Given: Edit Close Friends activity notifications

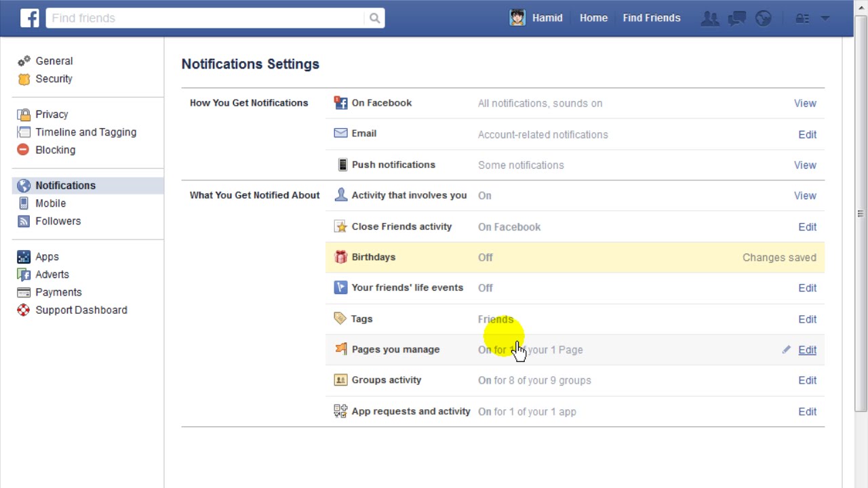Looking at the screenshot, I should [807, 227].
